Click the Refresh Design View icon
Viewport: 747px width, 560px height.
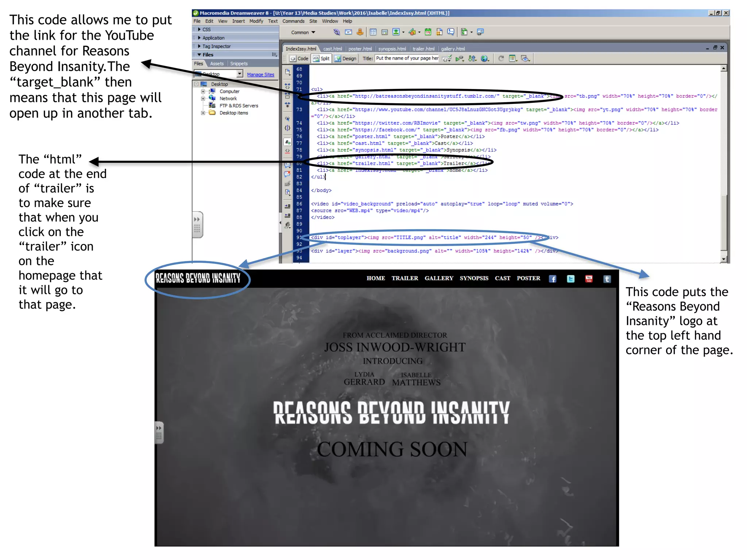[501, 58]
